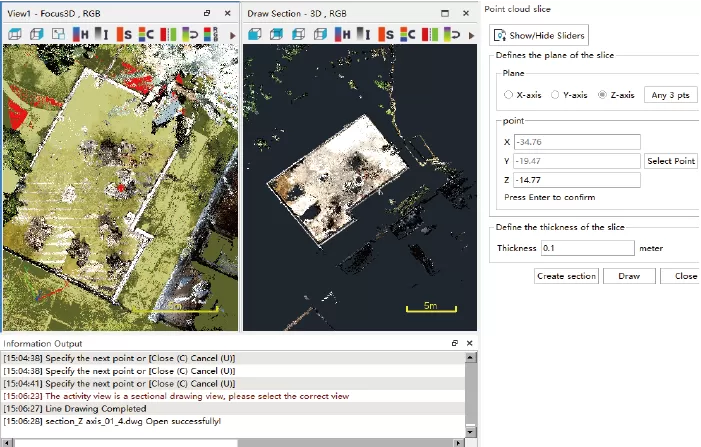Image resolution: width=701 pixels, height=447 pixels.
Task: Select the red sectional drawing view warning line
Action: [234, 396]
